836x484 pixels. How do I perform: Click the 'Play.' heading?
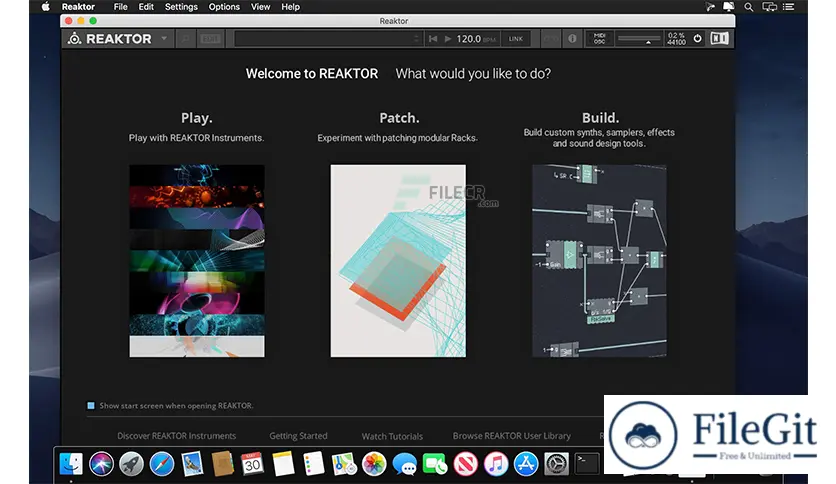197,118
